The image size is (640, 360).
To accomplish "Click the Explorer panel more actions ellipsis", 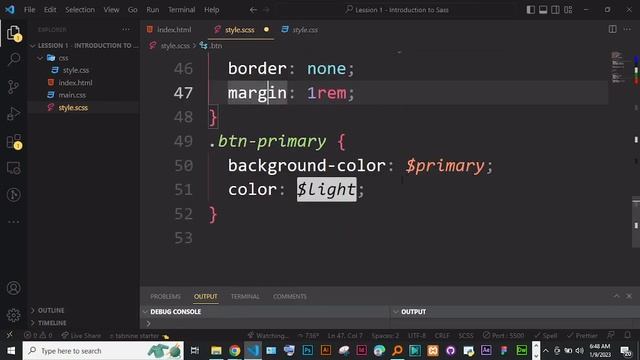I will pos(126,29).
